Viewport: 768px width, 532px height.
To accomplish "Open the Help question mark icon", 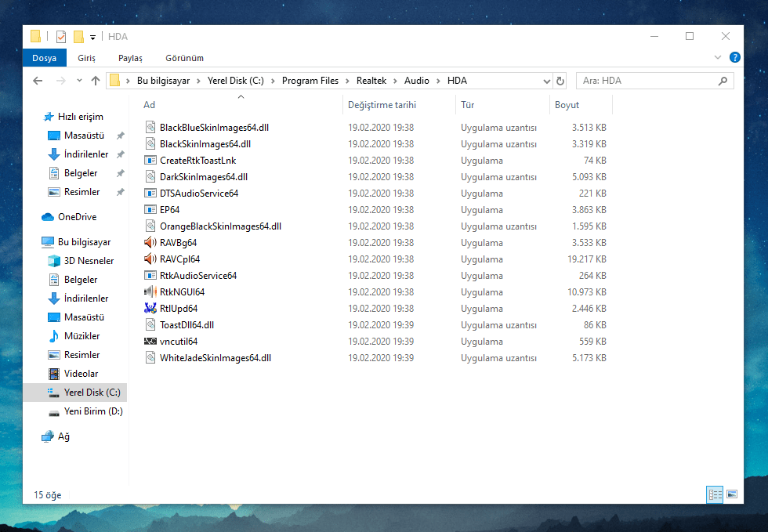I will coord(735,57).
